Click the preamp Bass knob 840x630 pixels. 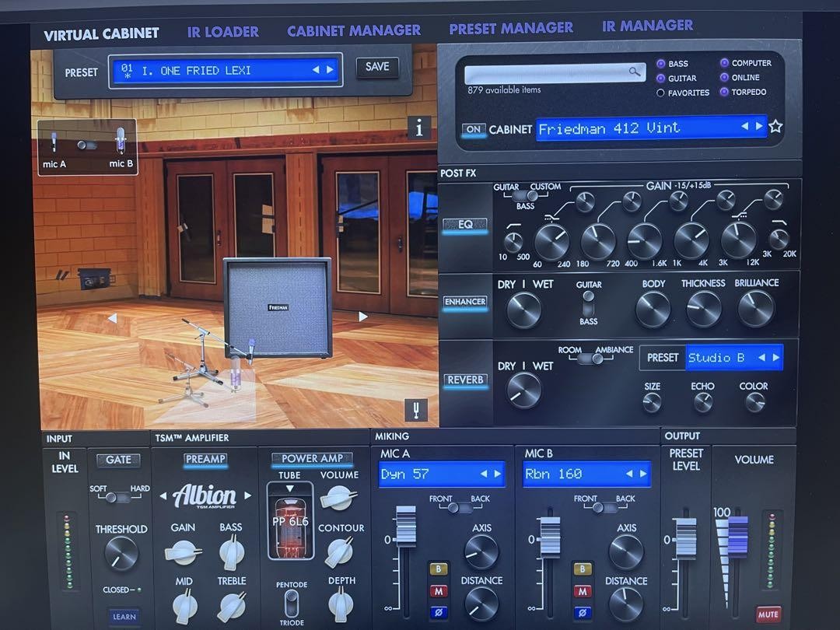(x=232, y=552)
